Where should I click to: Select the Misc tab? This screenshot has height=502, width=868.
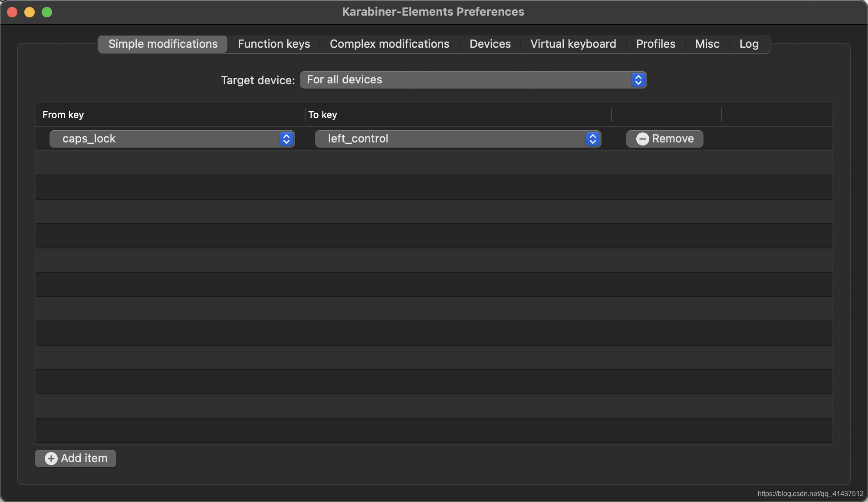pos(707,44)
